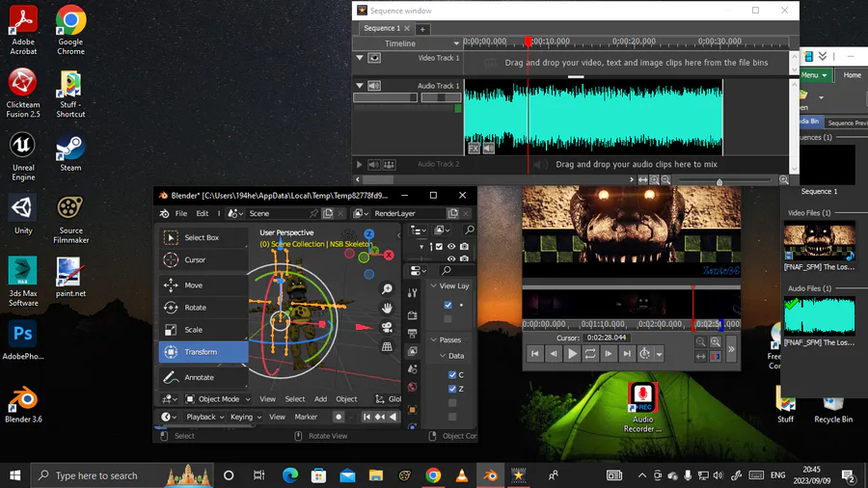Select the Select Box tool in Blender
Screen dimensions: 868x488
coord(203,237)
